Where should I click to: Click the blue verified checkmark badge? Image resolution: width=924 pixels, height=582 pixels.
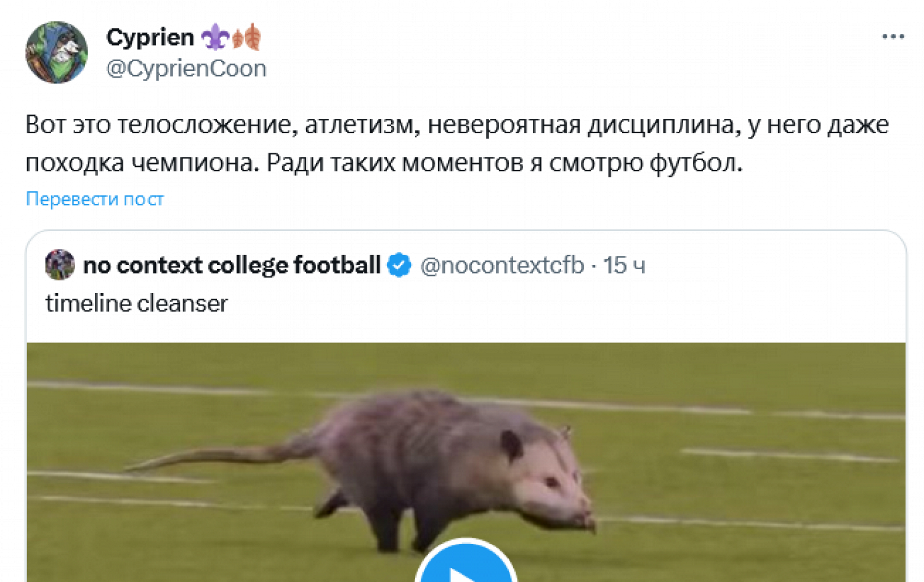click(x=399, y=265)
